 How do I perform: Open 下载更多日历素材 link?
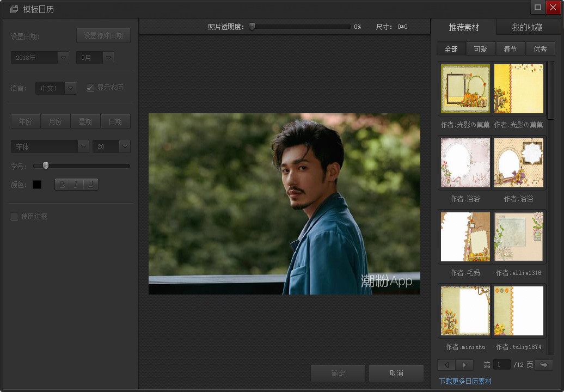click(465, 381)
